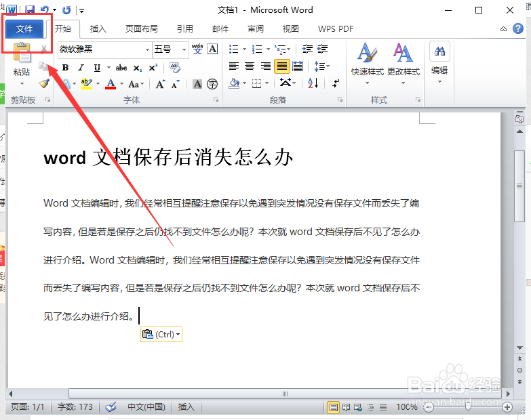Switch to the 开始 ribbon tab

pos(63,29)
